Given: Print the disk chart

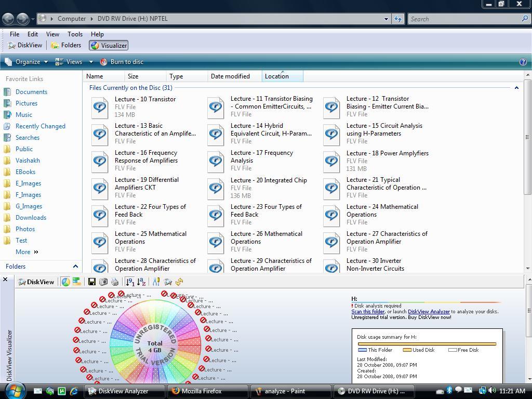Looking at the screenshot, I should [115, 282].
